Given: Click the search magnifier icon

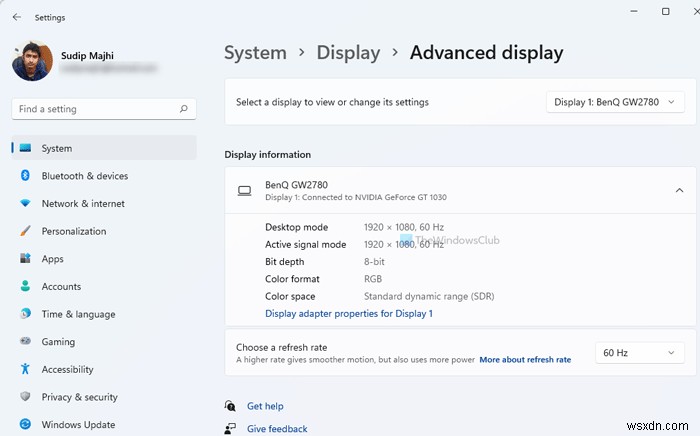Looking at the screenshot, I should pyautogui.click(x=184, y=109).
